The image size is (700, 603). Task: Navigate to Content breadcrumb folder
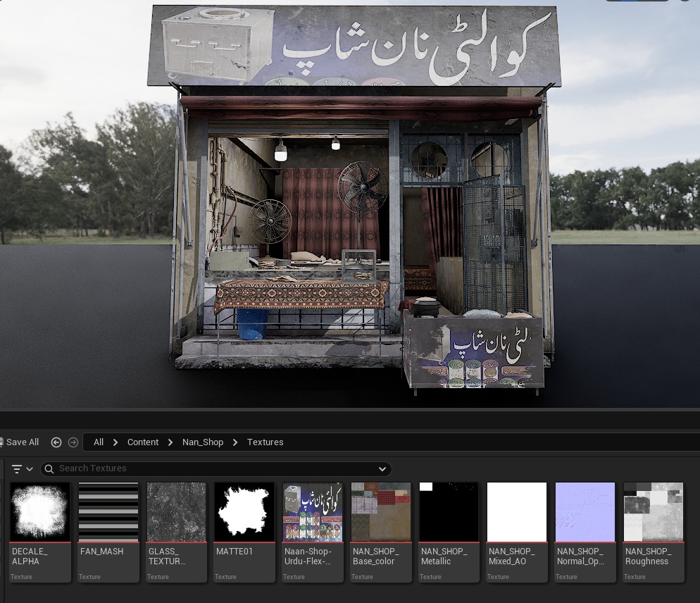(x=143, y=442)
